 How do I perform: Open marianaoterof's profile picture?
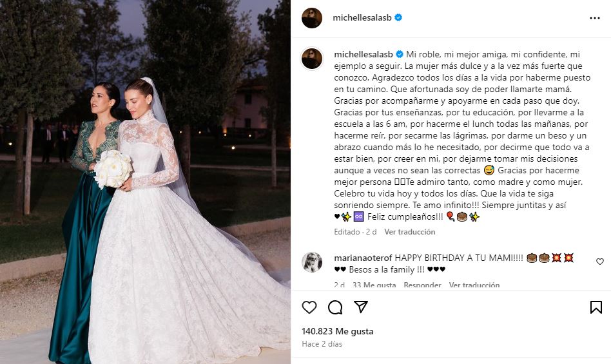point(312,262)
